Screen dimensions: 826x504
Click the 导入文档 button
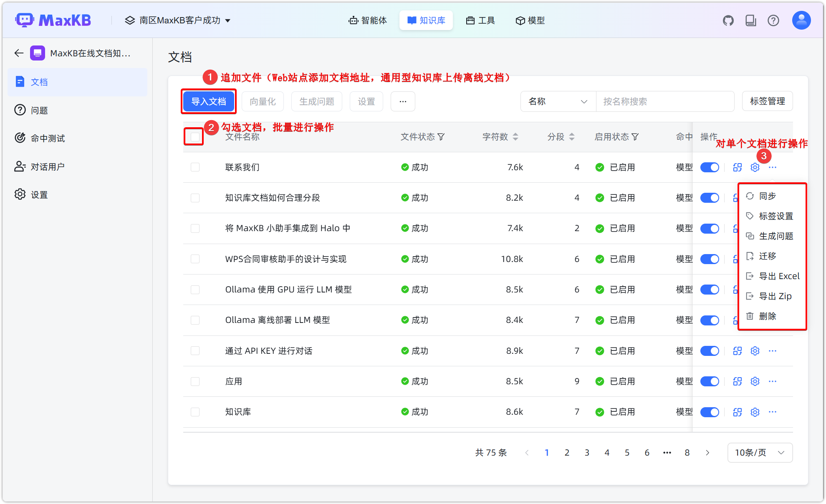coord(209,101)
